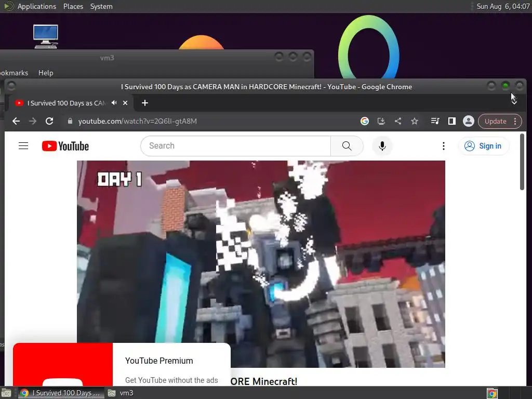Bookmark this tab with the star icon
Image resolution: width=532 pixels, height=399 pixels.
click(x=415, y=121)
